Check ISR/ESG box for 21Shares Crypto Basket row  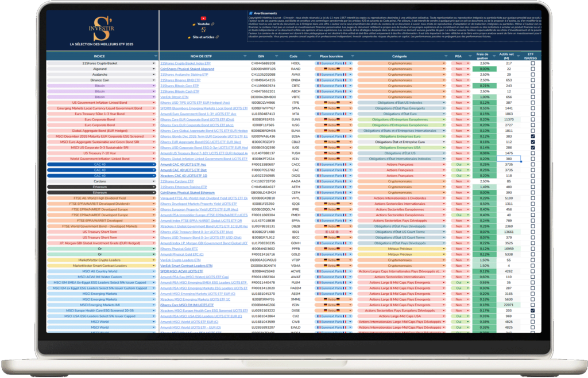(533, 63)
